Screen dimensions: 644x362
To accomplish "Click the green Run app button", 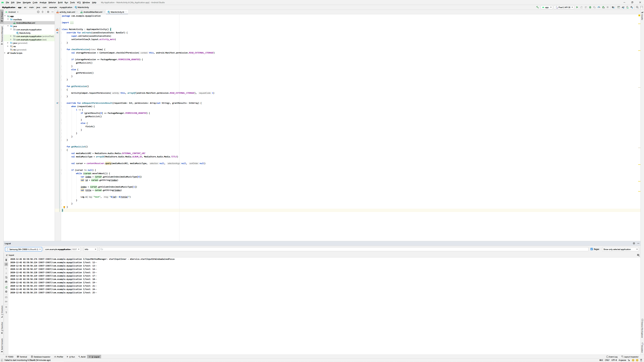I will pyautogui.click(x=577, y=7).
